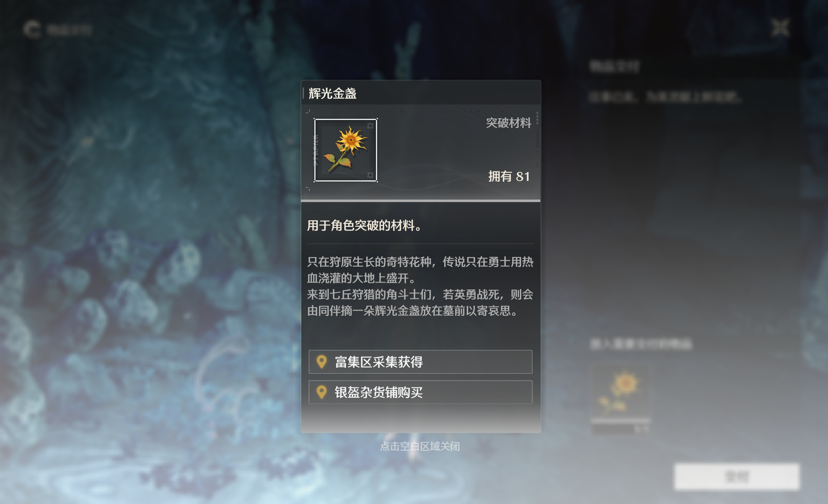828x504 pixels.
Task: Click the blurred page title beside back arrow
Action: click(x=69, y=30)
